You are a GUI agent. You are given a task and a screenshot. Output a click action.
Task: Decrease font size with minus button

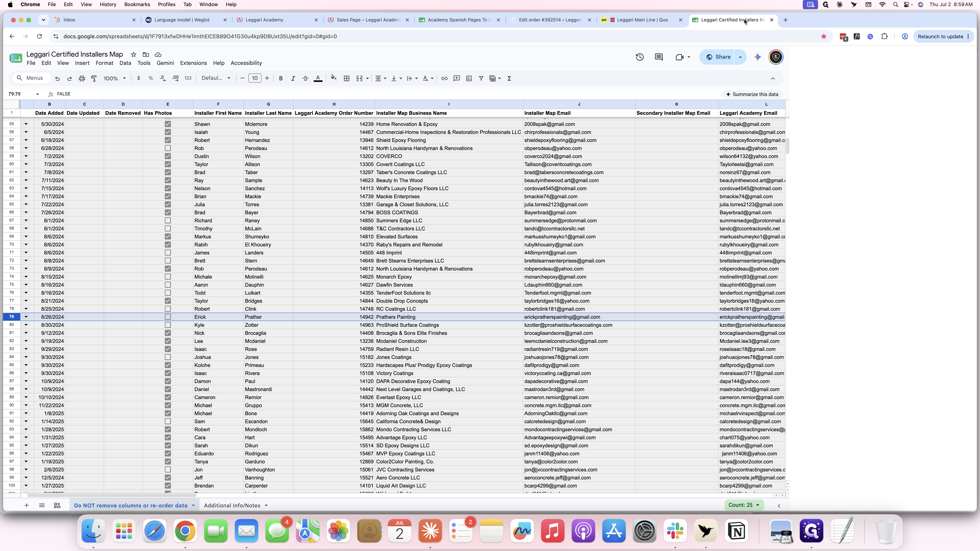click(242, 78)
